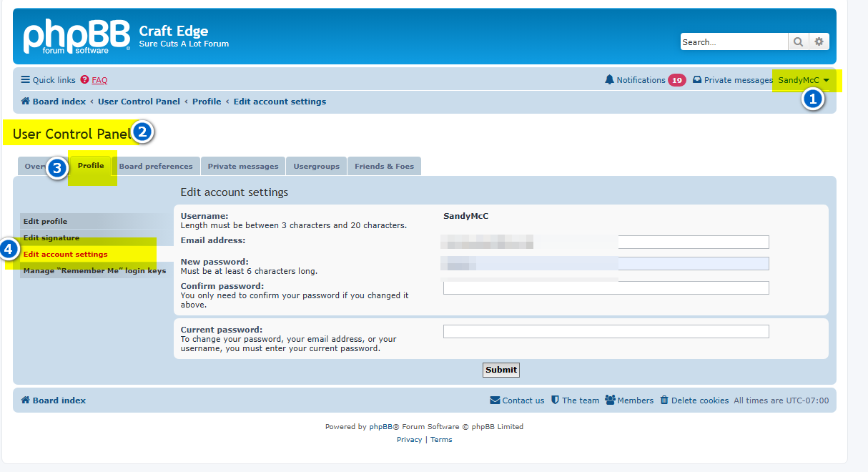
Task: Open the Quick links menu
Action: 48,80
